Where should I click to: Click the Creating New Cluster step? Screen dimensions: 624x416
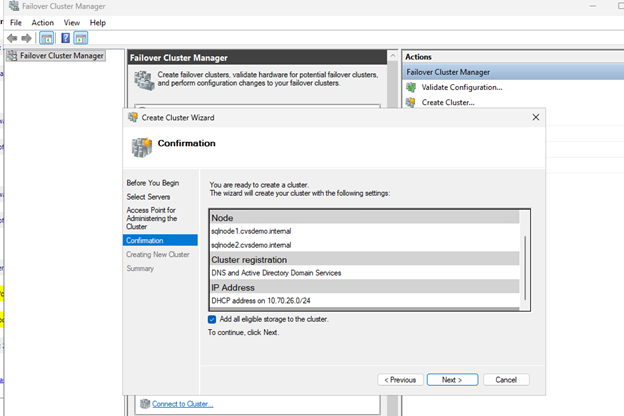(x=158, y=254)
